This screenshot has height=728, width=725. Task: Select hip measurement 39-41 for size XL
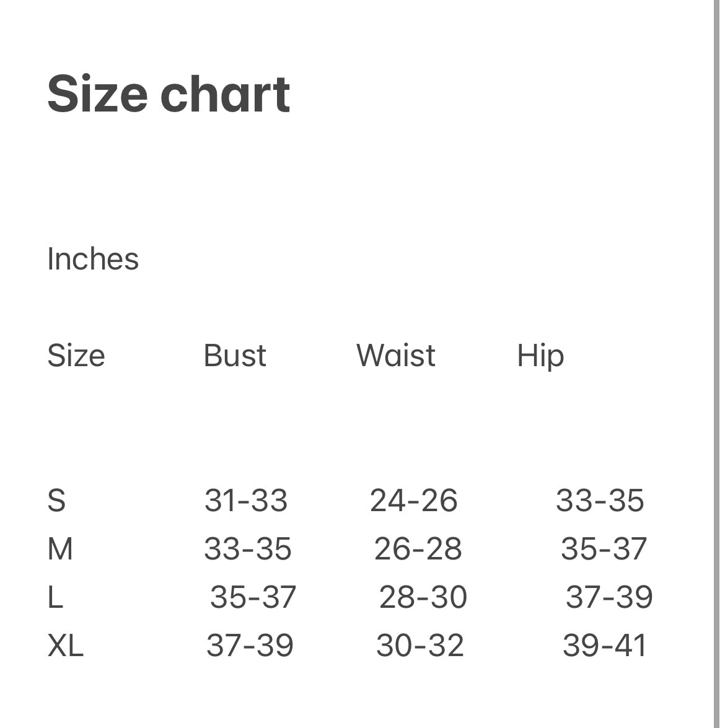[605, 646]
